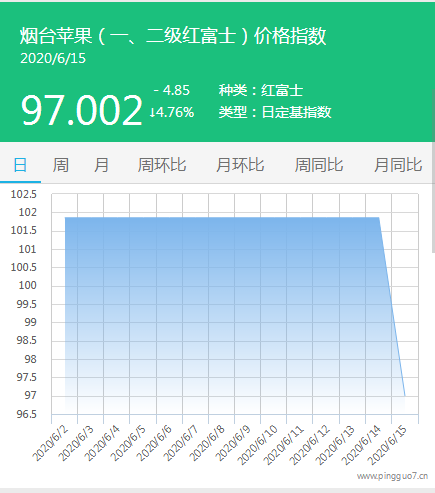Select the 日 daily tab
This screenshot has width=435, height=493.
click(20, 165)
